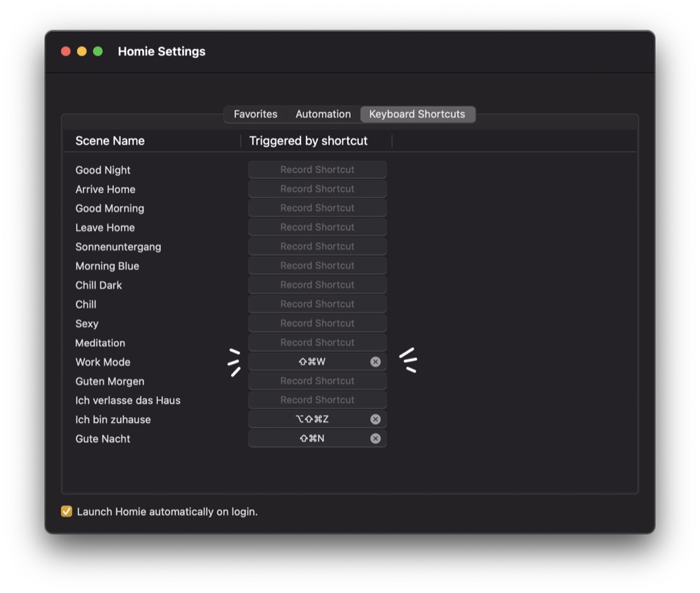This screenshot has width=700, height=593.
Task: Click Triggered by shortcut column header
Action: pos(309,141)
